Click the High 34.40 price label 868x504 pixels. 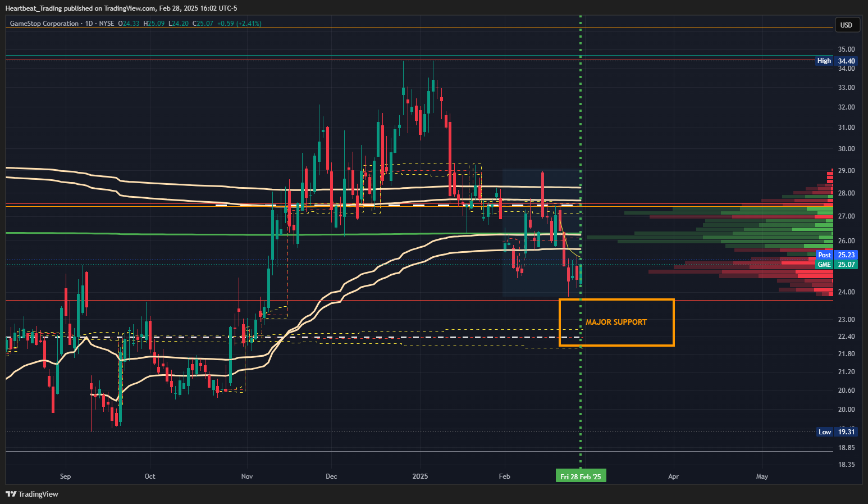(836, 61)
